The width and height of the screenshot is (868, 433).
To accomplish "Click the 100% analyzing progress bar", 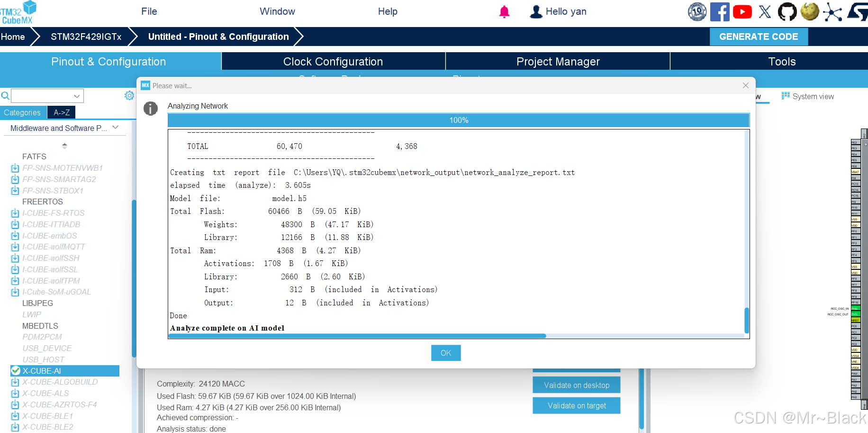I will 459,120.
